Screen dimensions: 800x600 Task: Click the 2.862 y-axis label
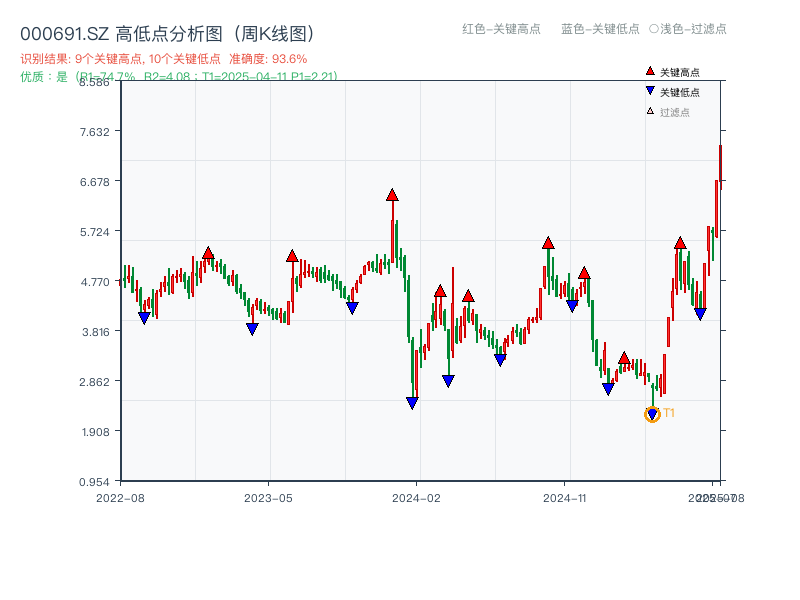click(x=94, y=382)
